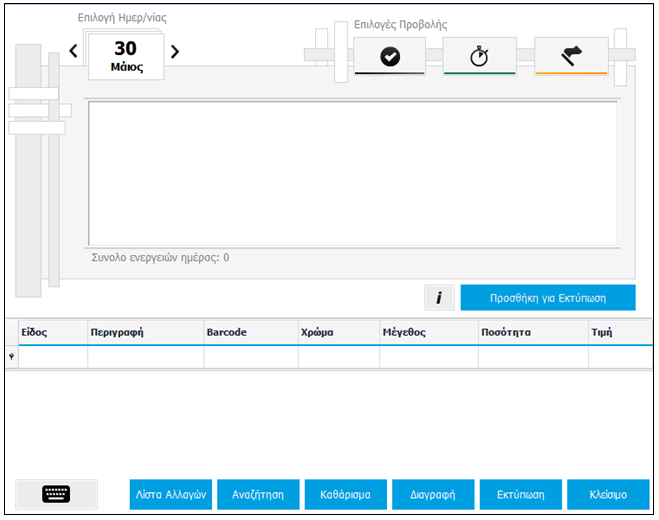659x520 pixels.
Task: Select the stopwatch view option icon
Action: point(479,57)
